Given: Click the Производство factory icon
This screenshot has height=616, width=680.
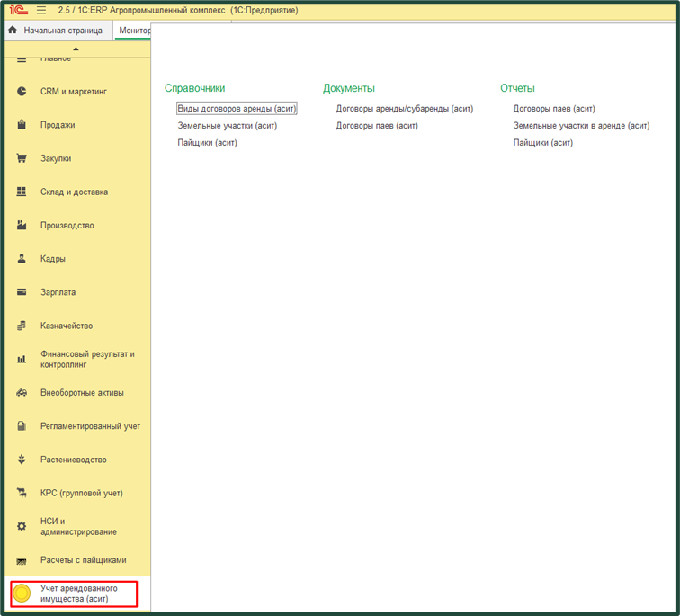Looking at the screenshot, I should click(x=22, y=225).
